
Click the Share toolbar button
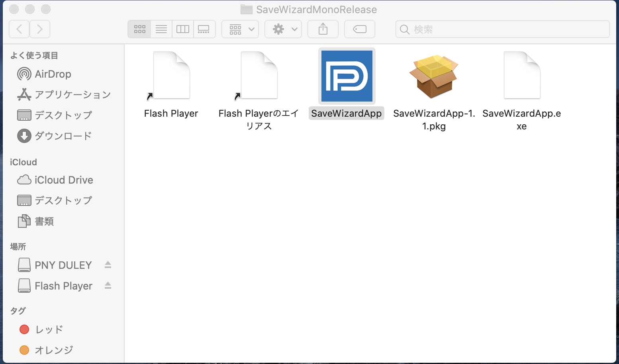(x=323, y=29)
